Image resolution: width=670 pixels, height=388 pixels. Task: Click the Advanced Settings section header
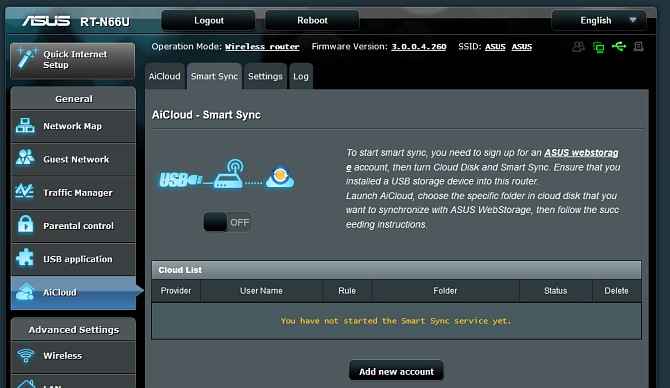pos(73,329)
